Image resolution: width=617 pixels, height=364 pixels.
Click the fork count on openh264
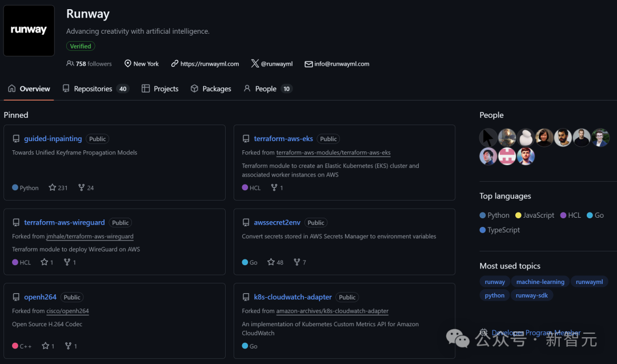click(x=71, y=346)
